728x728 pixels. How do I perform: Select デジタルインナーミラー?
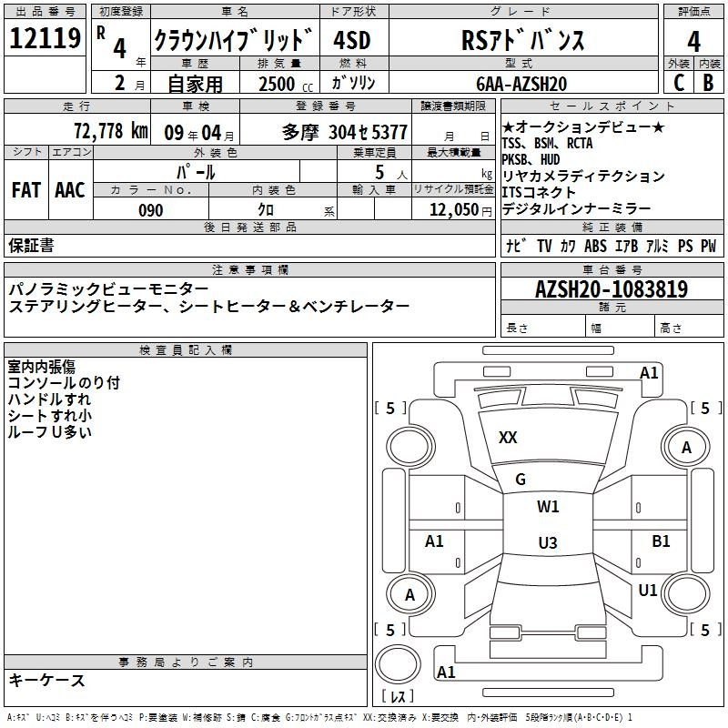click(576, 209)
